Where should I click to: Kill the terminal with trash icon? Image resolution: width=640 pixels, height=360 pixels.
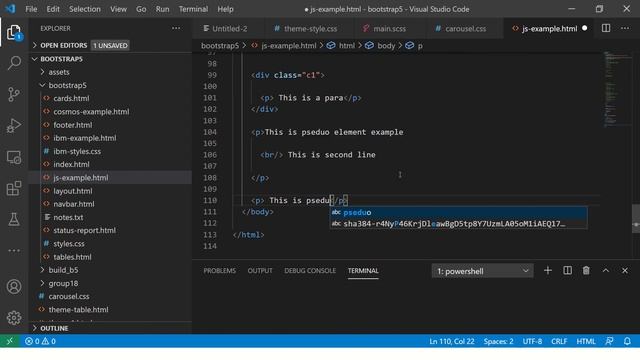click(x=586, y=271)
